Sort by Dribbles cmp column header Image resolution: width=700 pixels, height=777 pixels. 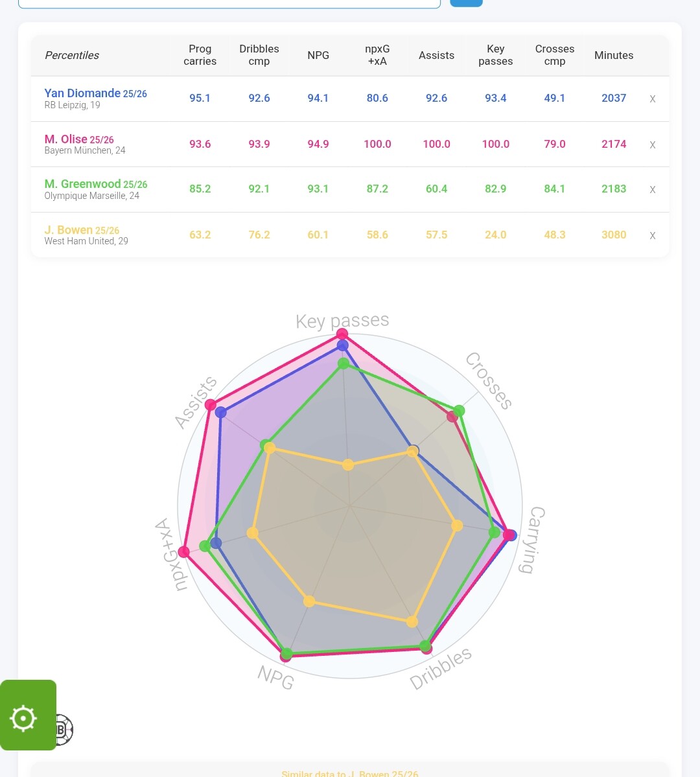[x=259, y=55]
